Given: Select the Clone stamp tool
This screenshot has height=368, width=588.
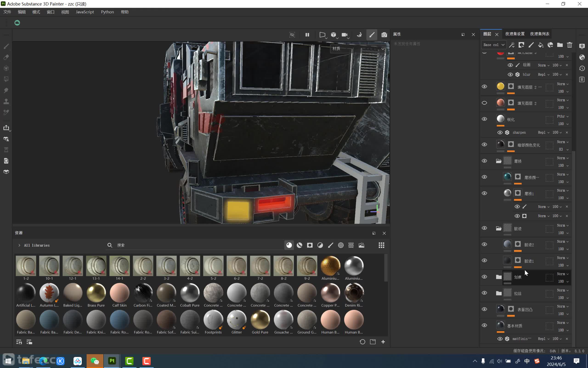Looking at the screenshot, I should tap(6, 101).
